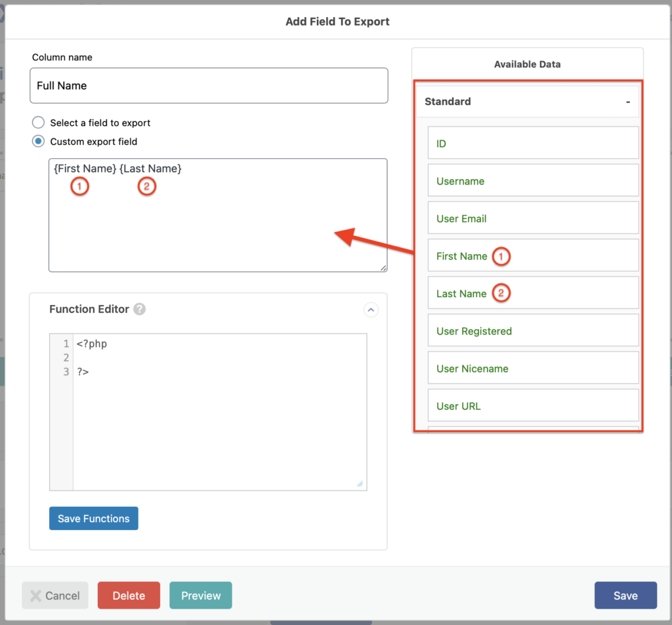Click inside the custom export field textarea

point(217,223)
